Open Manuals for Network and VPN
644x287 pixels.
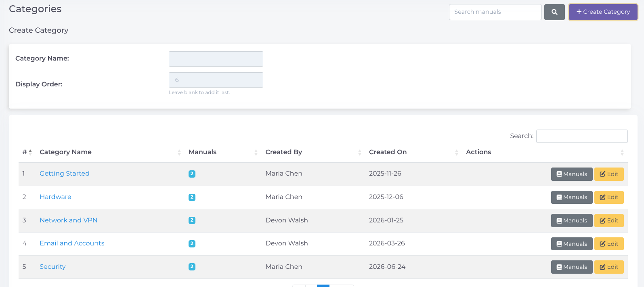coord(572,220)
